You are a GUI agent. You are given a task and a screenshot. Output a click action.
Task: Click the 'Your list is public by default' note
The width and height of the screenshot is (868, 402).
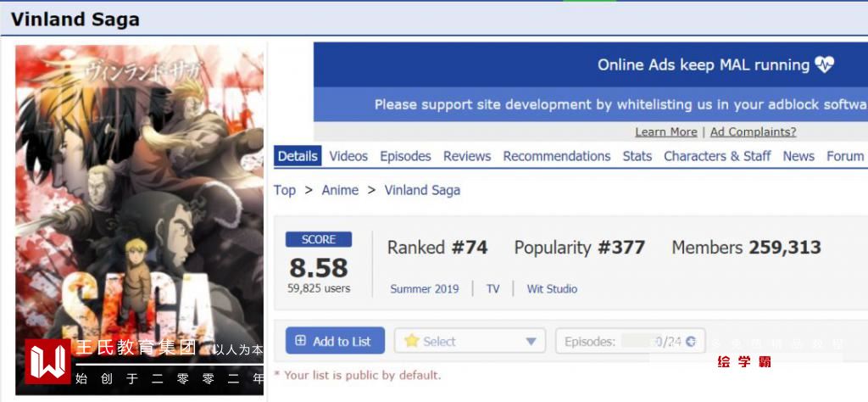coord(358,376)
